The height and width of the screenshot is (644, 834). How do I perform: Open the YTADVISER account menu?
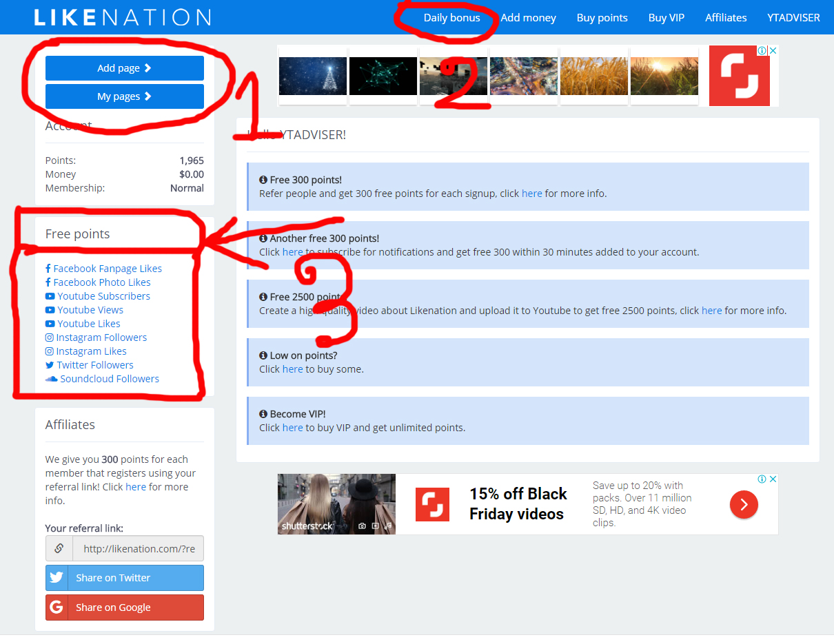pos(793,18)
